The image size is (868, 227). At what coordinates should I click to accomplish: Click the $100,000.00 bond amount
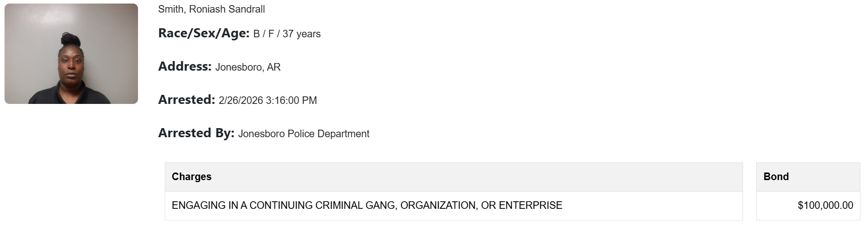pyautogui.click(x=825, y=205)
